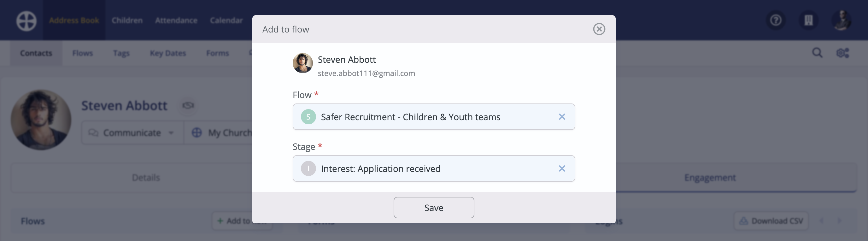Open the Key Dates tab
Screen dimensions: 868x241
168,53
